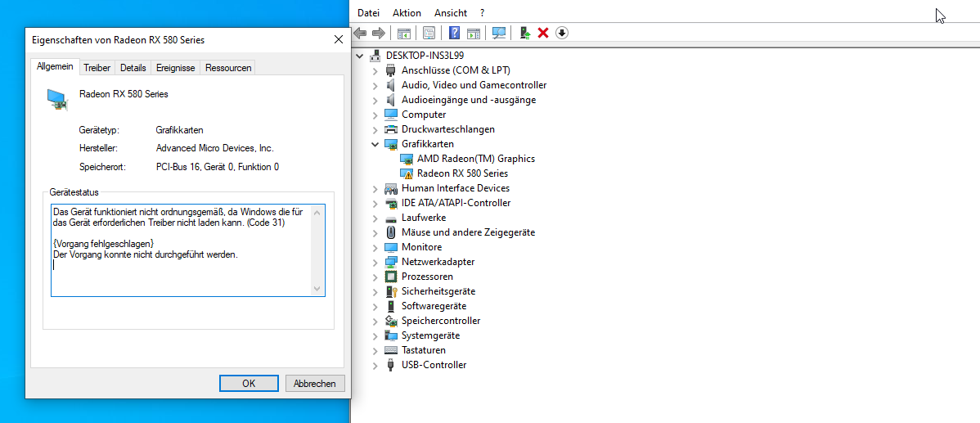
Task: Select Radeon RX 580 Series in tree
Action: click(462, 173)
